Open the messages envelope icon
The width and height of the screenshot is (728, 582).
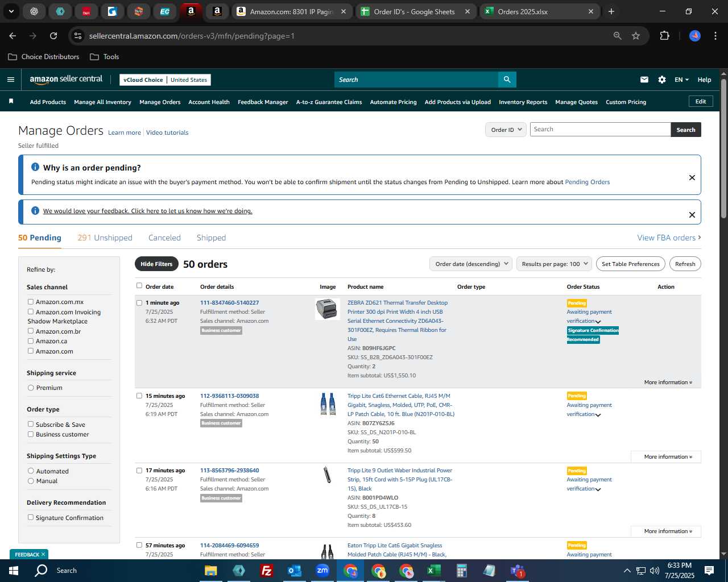point(644,80)
